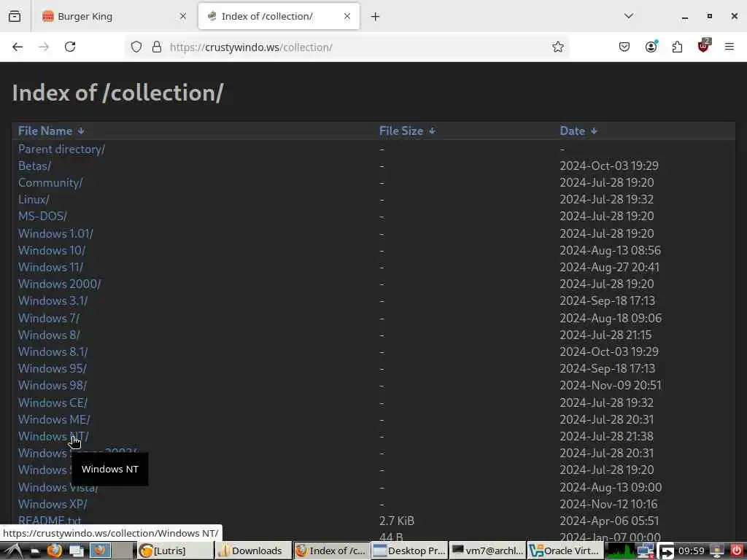Open the Windows 8.1/ folder link
The image size is (747, 560).
click(x=53, y=351)
